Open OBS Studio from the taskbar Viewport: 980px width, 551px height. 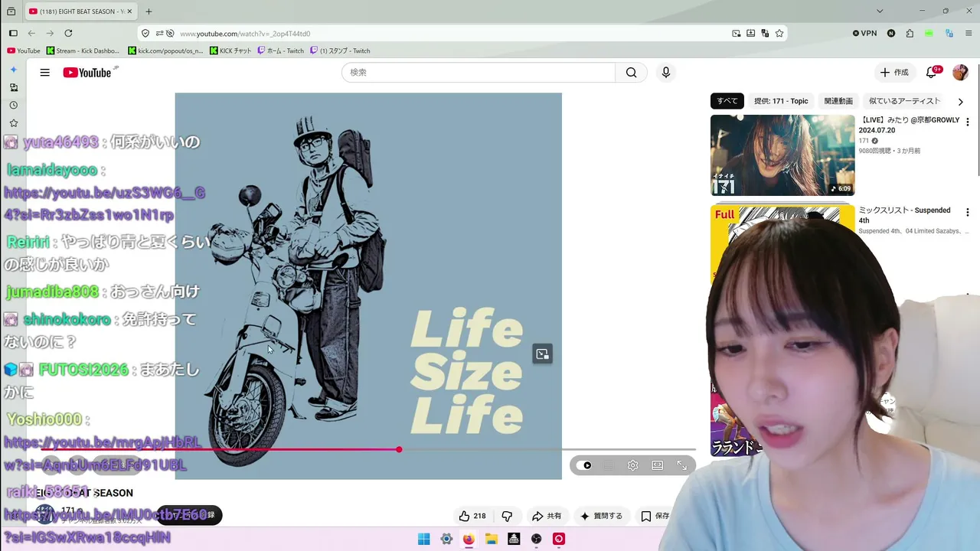click(537, 539)
